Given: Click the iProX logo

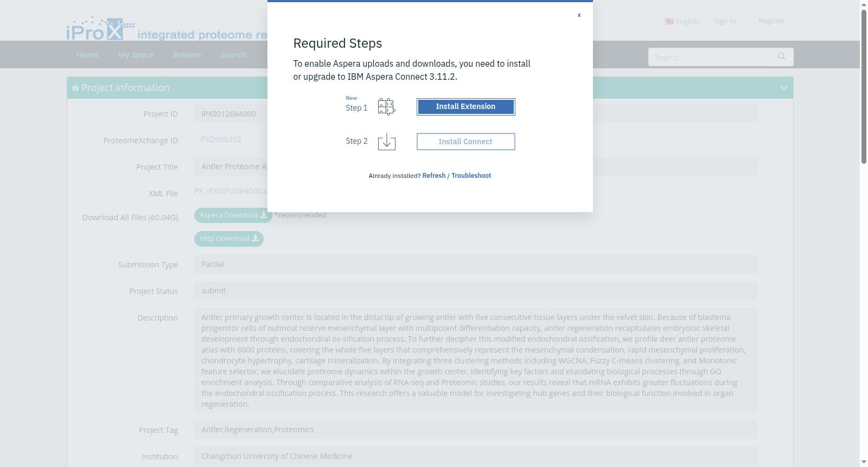Looking at the screenshot, I should 100,28.
